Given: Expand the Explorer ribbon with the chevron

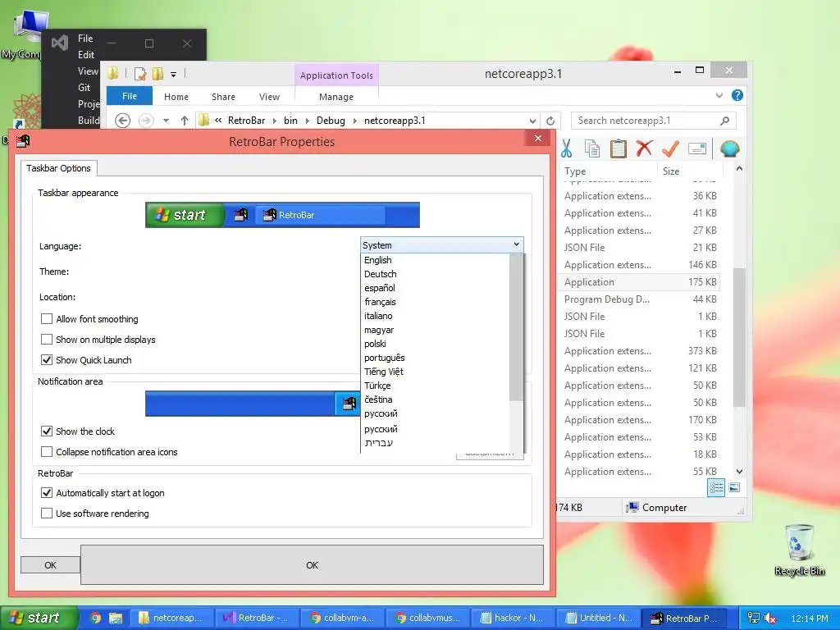Looking at the screenshot, I should (x=719, y=95).
